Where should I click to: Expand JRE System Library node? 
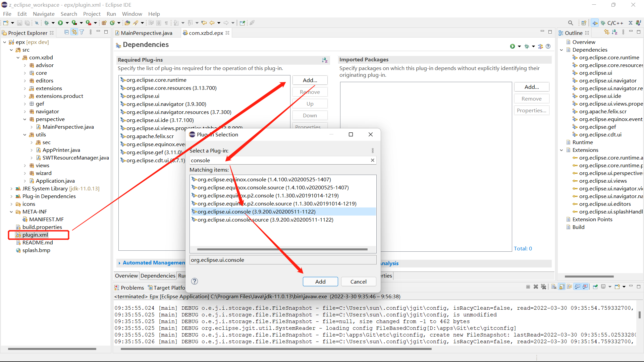(11, 189)
